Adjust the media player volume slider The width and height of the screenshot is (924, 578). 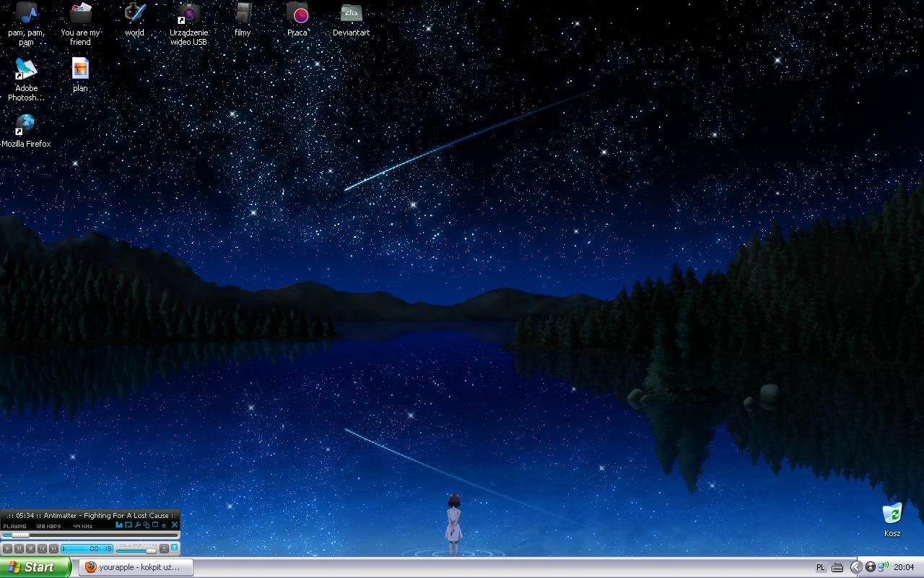click(x=136, y=551)
